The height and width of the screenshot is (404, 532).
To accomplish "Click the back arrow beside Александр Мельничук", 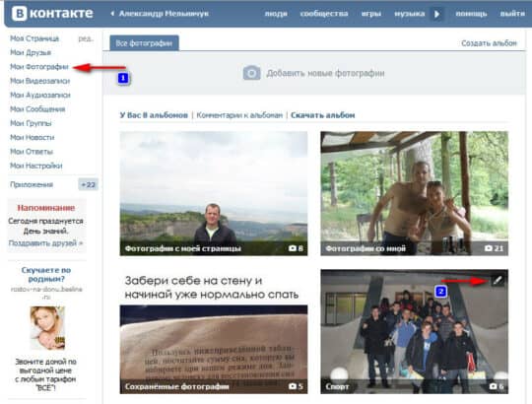I will click(112, 14).
